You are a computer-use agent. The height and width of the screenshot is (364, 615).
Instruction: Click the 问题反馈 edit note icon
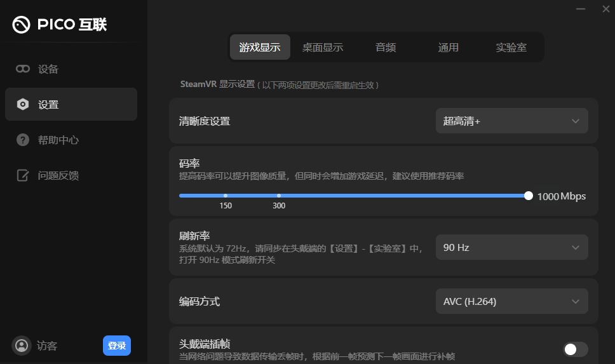(x=23, y=176)
